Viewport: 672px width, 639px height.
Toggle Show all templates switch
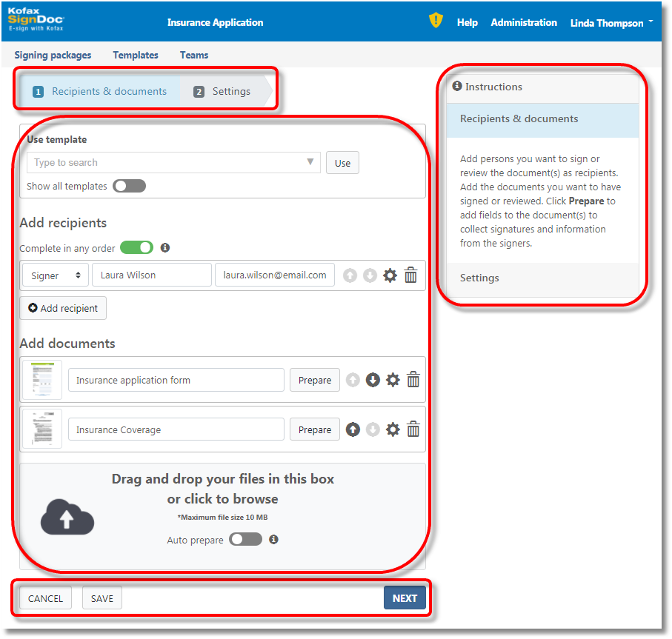click(130, 186)
